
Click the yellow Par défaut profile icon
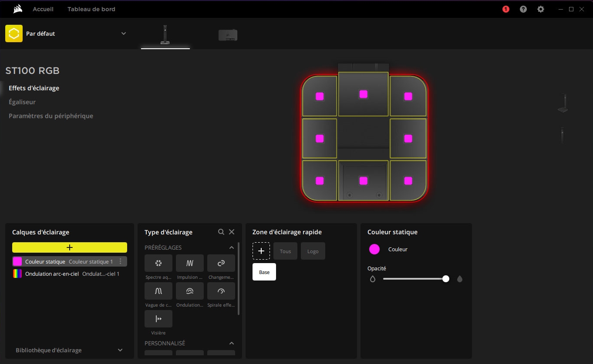[x=14, y=33]
